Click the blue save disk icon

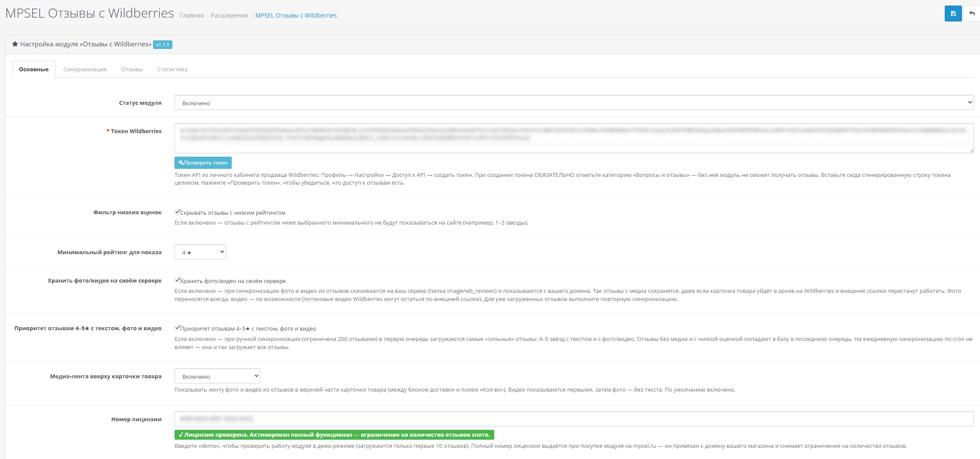[953, 14]
